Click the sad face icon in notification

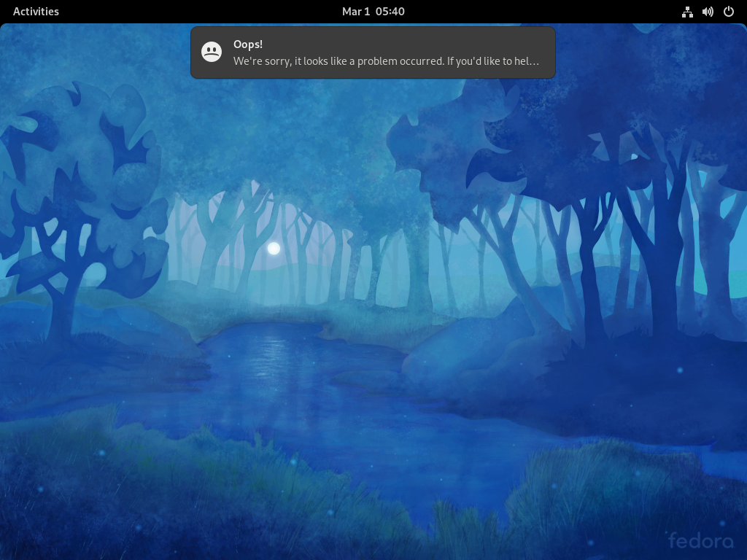click(212, 52)
